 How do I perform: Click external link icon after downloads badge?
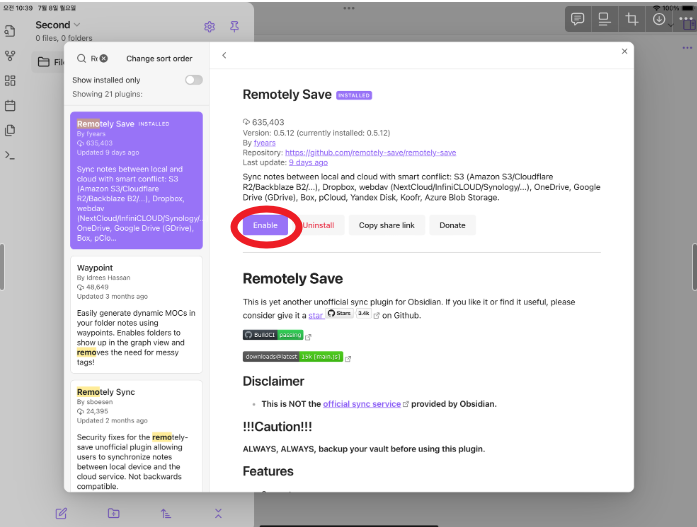[x=348, y=359]
